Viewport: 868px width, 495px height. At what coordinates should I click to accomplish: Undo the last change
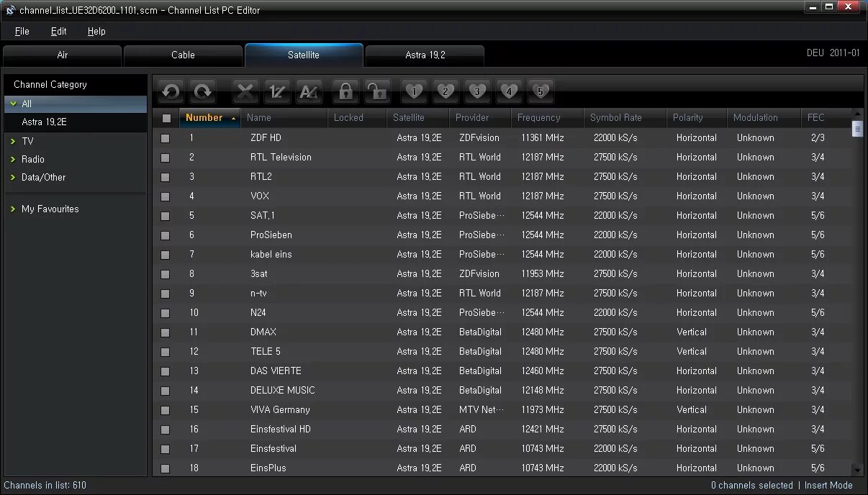(171, 91)
